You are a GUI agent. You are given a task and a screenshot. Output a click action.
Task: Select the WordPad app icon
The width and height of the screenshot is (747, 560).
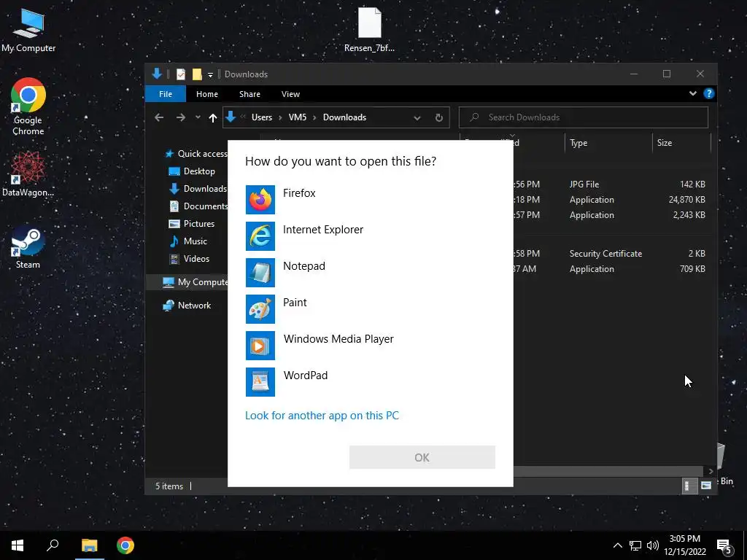260,382
